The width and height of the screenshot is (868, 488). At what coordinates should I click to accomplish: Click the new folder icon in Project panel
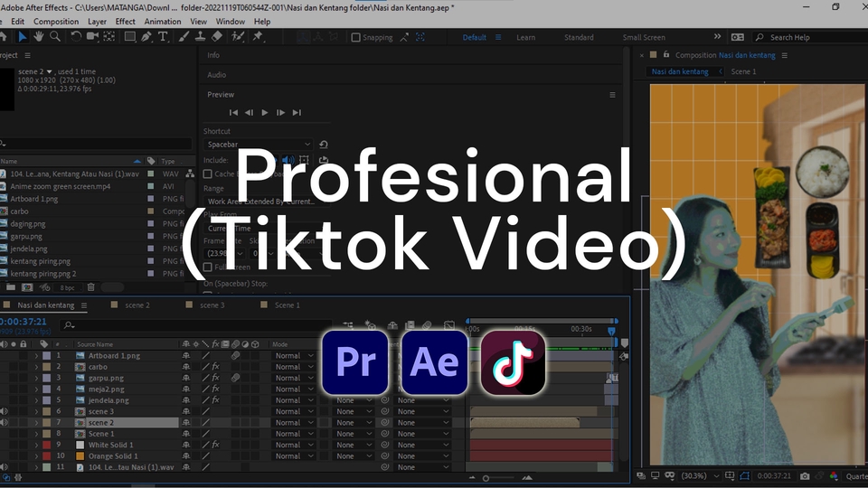click(11, 287)
